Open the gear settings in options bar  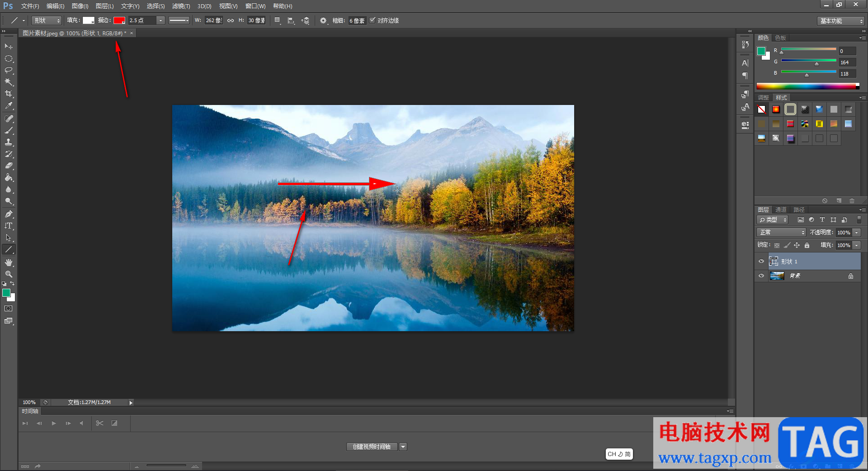tap(323, 20)
